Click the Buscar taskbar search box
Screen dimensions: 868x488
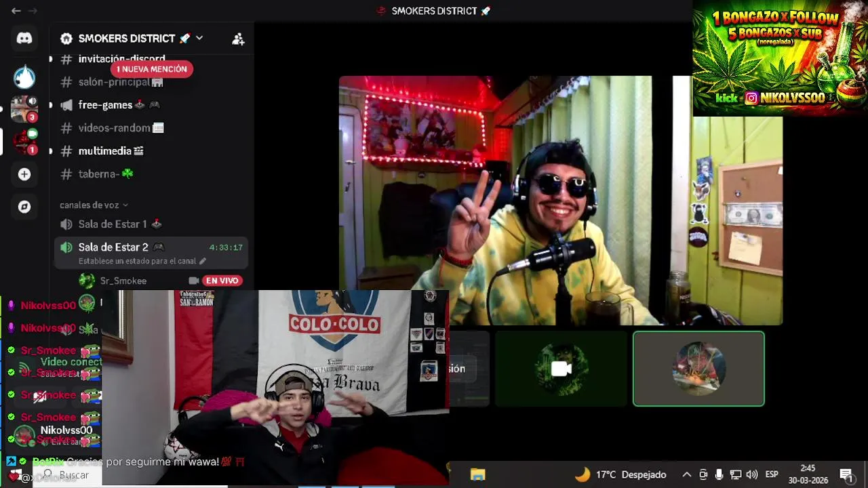click(x=68, y=475)
